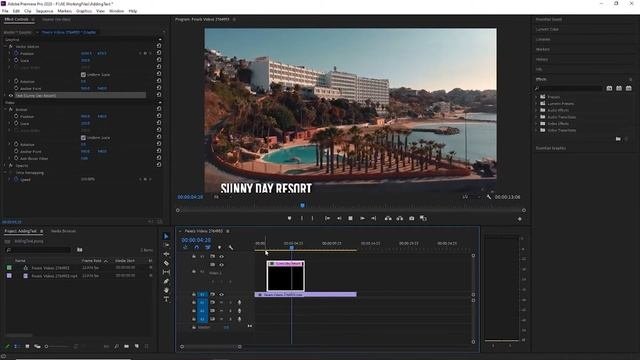This screenshot has width=640, height=360.
Task: Open the Essential Sound panel
Action: point(549,19)
